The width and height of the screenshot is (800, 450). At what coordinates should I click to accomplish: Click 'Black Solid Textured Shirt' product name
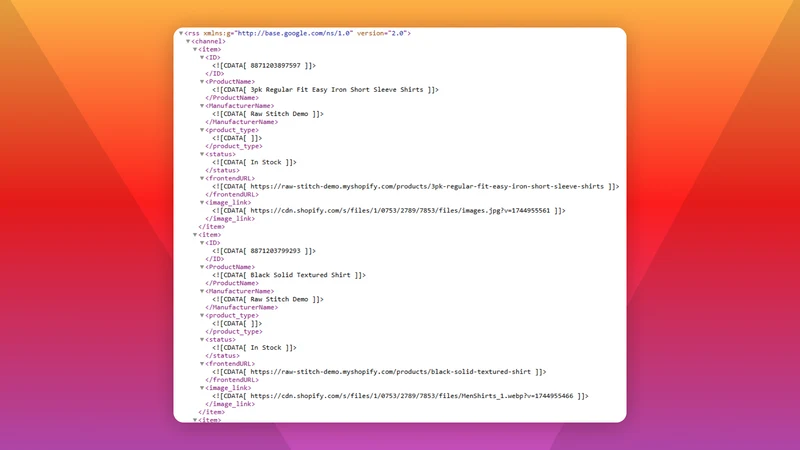301,275
